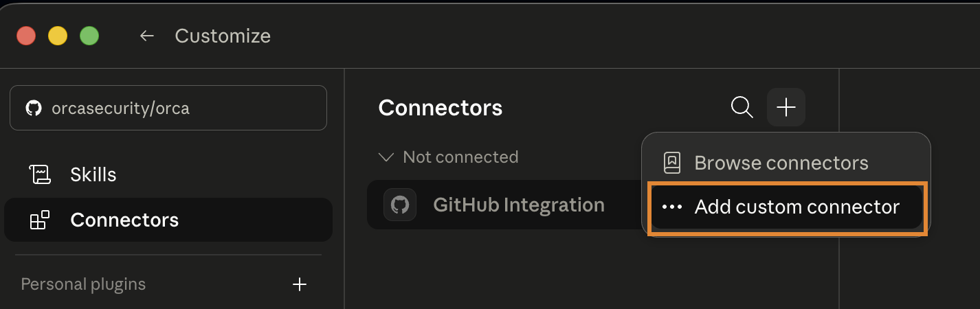Image resolution: width=980 pixels, height=309 pixels.
Task: Add a personal plugin with plus icon
Action: point(300,284)
